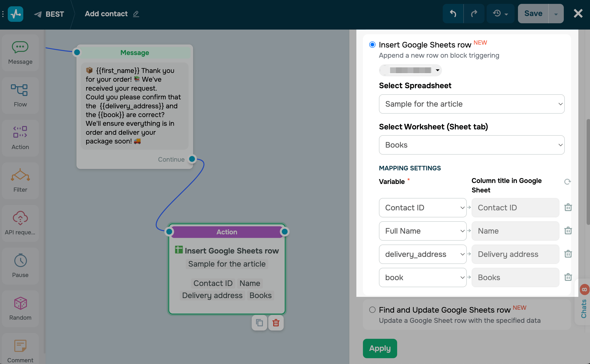This screenshot has height=364, width=590.
Task: Select Find and Update Google Sheets row option
Action: [372, 310]
